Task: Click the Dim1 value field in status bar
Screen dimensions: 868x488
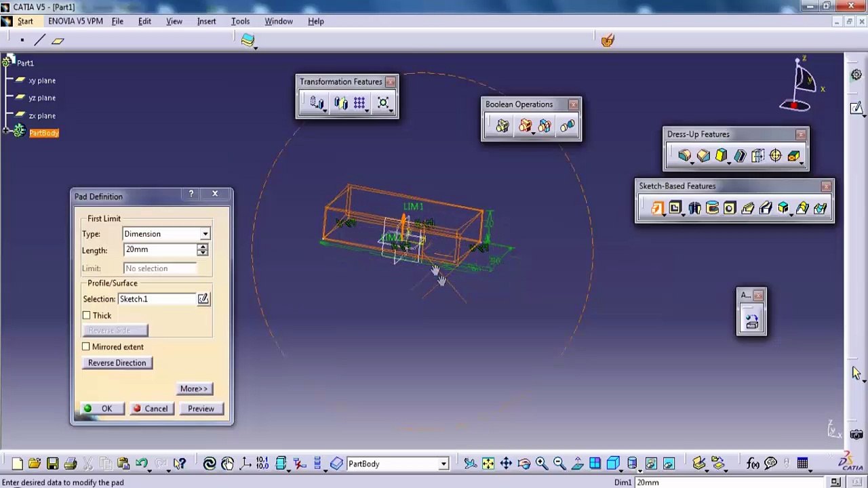Action: pyautogui.click(x=730, y=483)
